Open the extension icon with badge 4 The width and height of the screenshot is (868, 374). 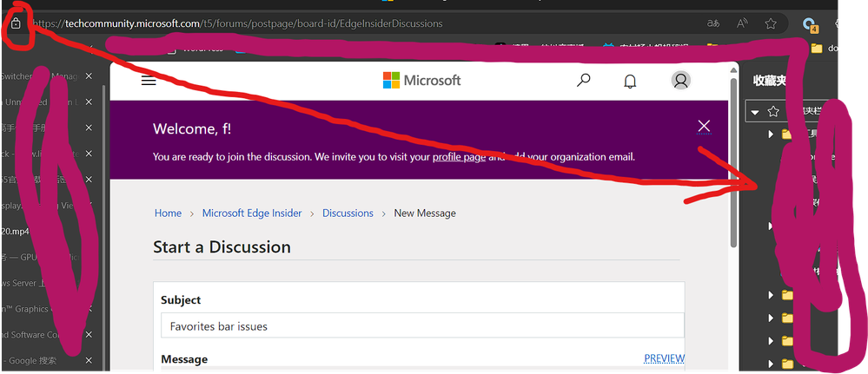[809, 24]
